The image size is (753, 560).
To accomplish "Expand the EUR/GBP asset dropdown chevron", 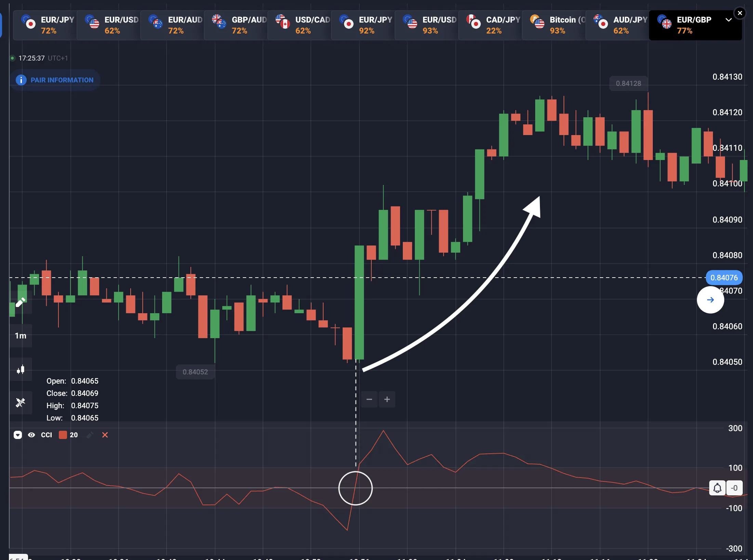I will 729,20.
